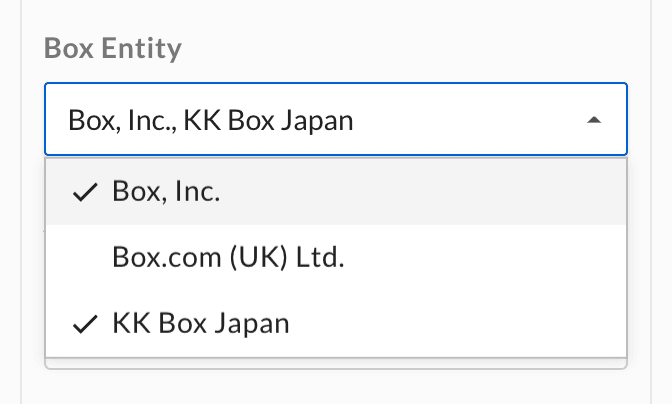Click the empty check slot before Box.com (UK) Ltd.
The height and width of the screenshot is (404, 672).
[85, 258]
